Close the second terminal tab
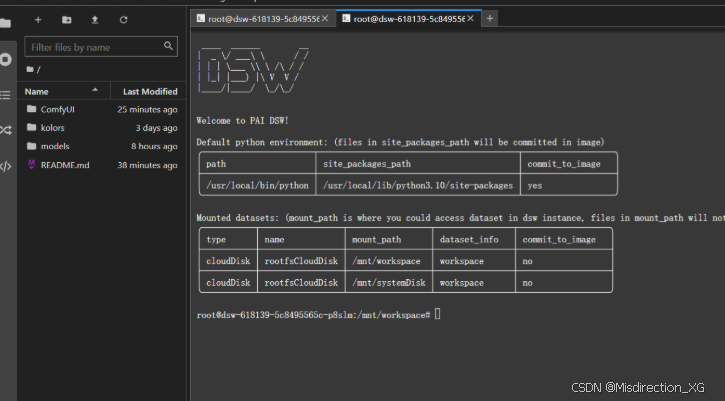 click(x=471, y=19)
